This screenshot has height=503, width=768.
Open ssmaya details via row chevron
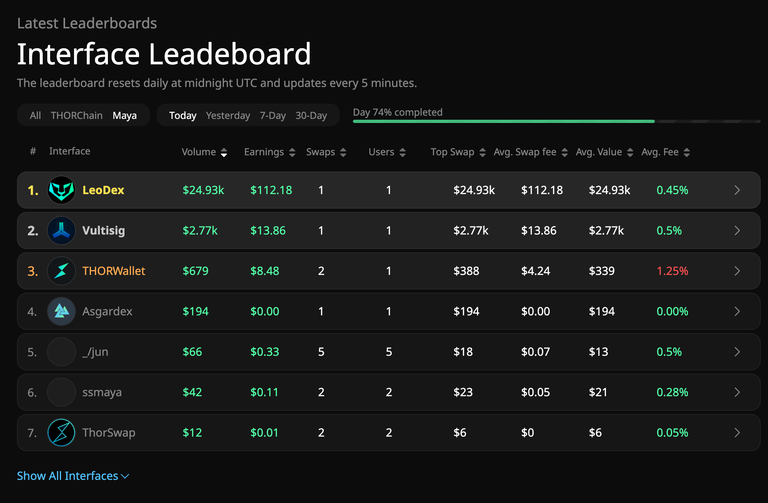737,392
